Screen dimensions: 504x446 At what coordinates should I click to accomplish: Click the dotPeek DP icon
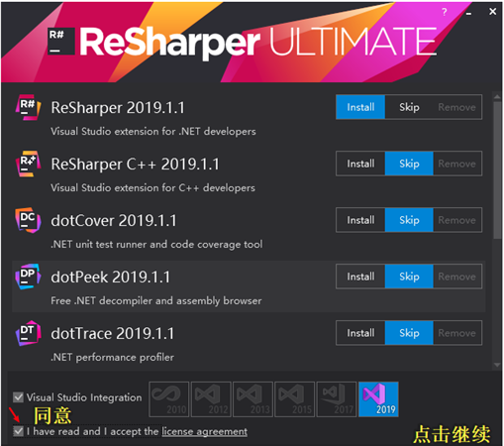[x=28, y=277]
